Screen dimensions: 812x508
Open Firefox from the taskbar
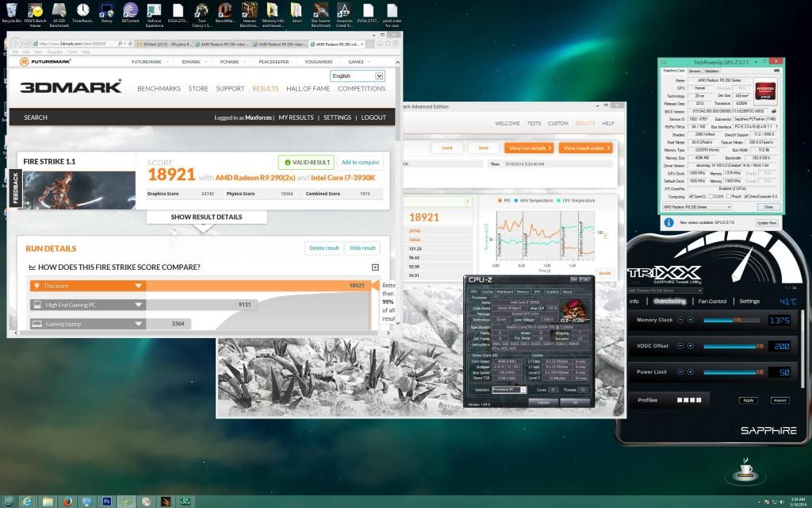pyautogui.click(x=67, y=501)
